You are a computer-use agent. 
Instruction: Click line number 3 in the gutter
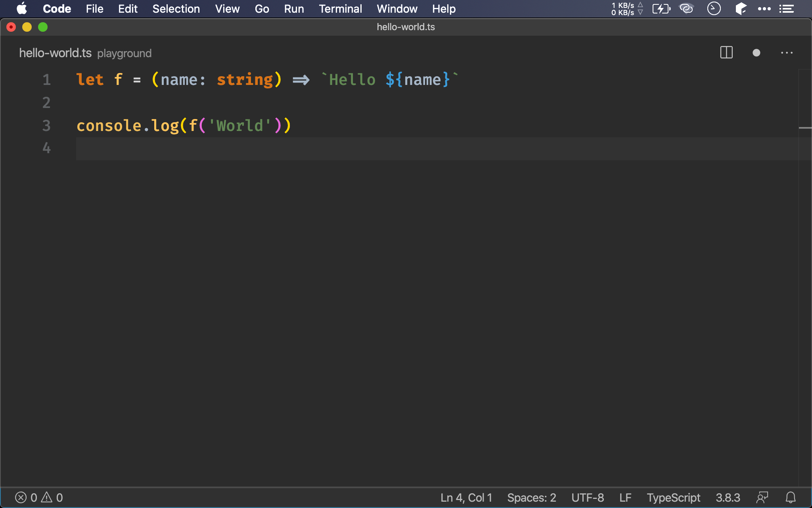click(x=47, y=126)
